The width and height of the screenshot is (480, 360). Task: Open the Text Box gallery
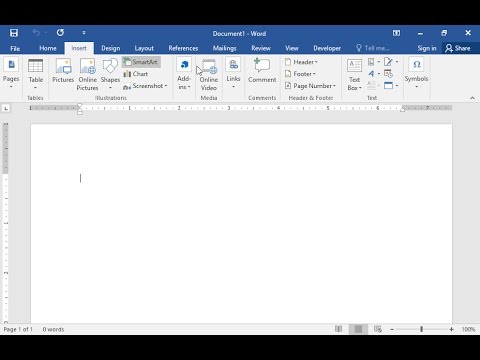pyautogui.click(x=354, y=74)
